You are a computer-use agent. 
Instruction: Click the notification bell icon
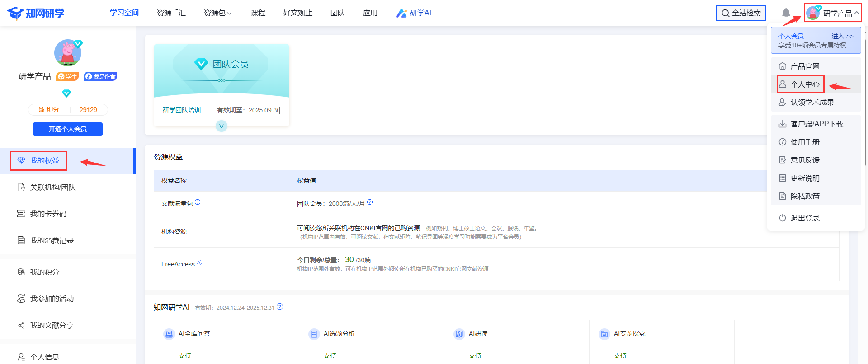point(786,13)
